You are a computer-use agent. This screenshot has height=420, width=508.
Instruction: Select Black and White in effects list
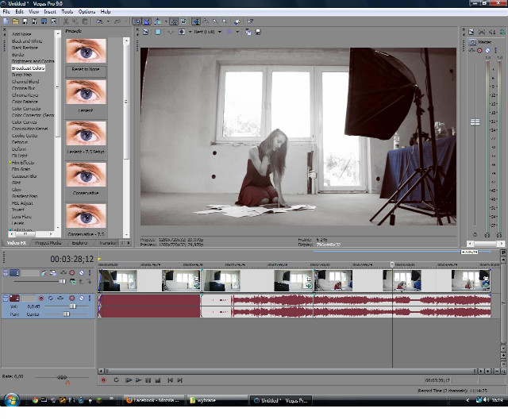click(x=27, y=41)
